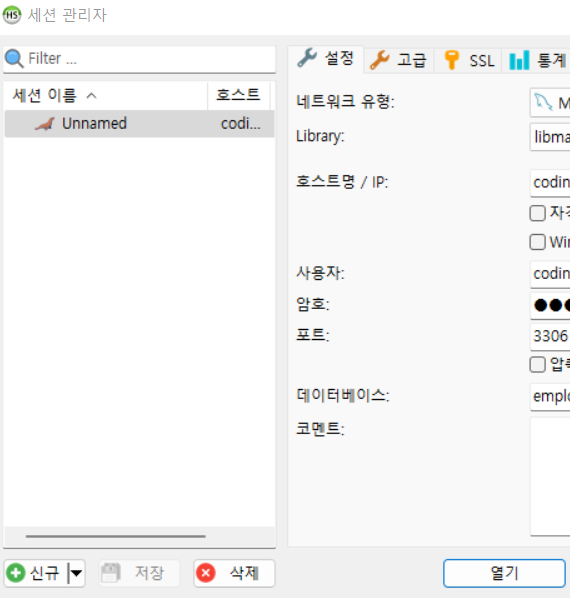Click the HeidiSQL logo in title bar
This screenshot has height=598, width=570.
coord(12,15)
